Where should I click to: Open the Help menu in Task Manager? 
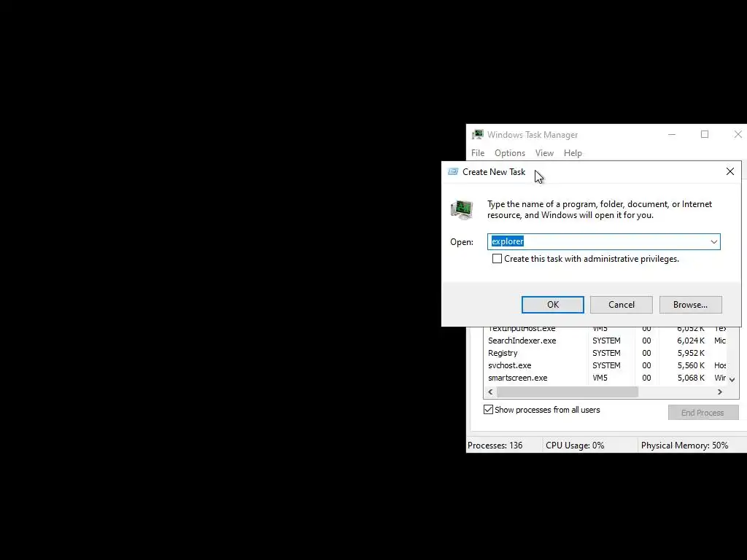pyautogui.click(x=573, y=153)
